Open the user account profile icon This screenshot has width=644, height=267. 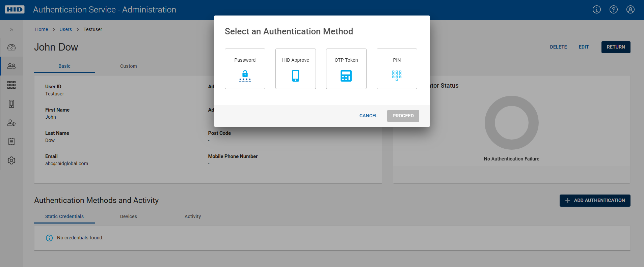[x=630, y=9]
